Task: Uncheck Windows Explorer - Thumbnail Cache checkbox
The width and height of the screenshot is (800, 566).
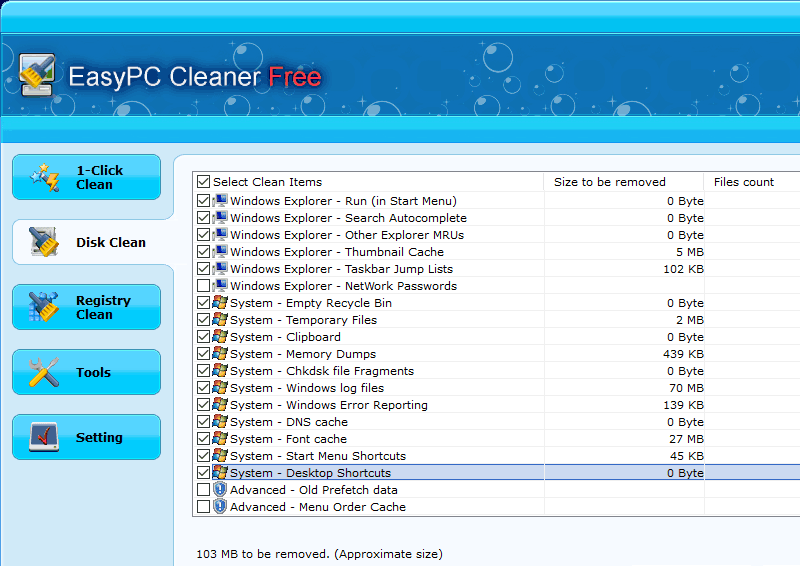Action: click(204, 252)
